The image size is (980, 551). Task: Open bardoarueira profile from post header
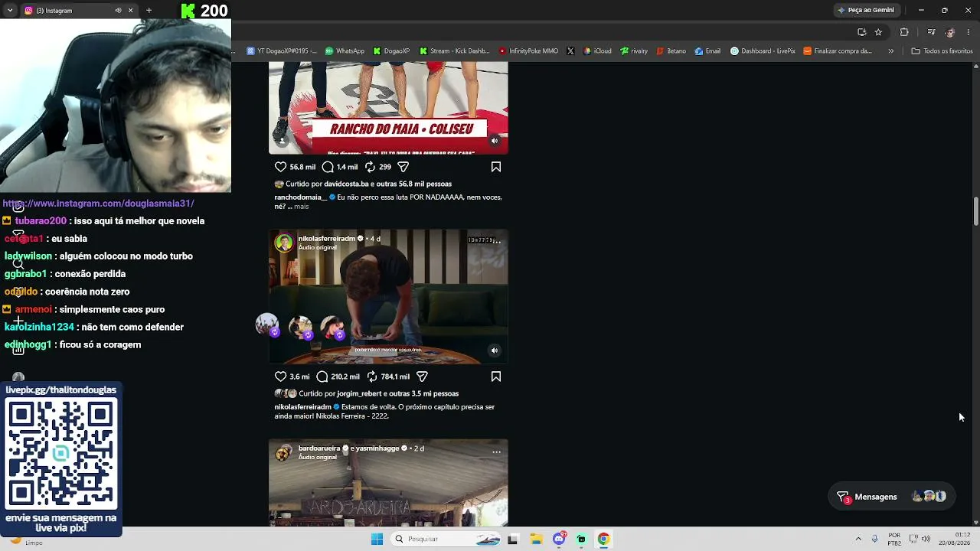click(319, 448)
